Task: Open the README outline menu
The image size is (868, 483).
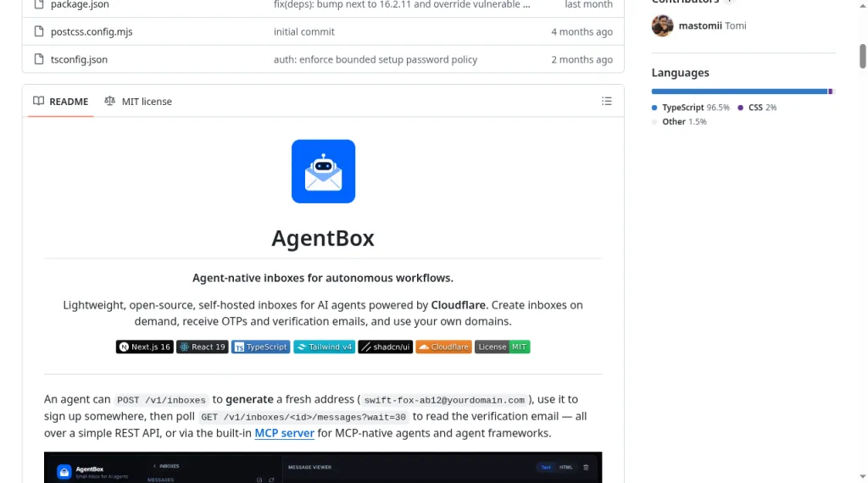Action: pyautogui.click(x=607, y=101)
